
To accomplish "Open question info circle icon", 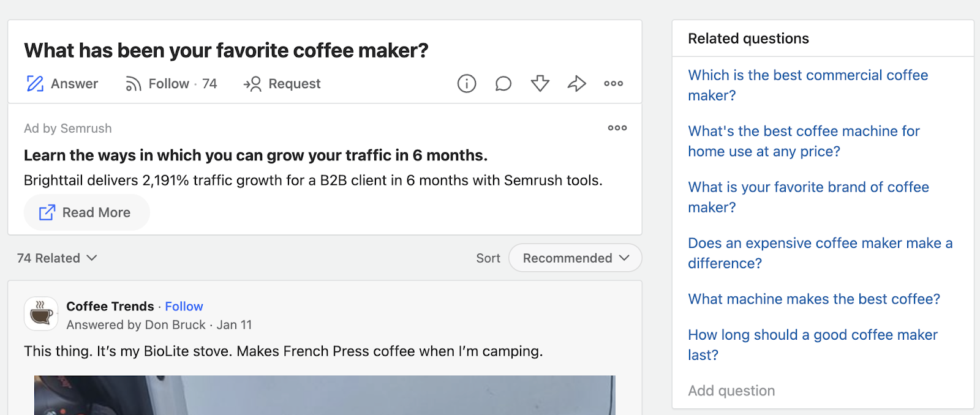I will [x=467, y=84].
